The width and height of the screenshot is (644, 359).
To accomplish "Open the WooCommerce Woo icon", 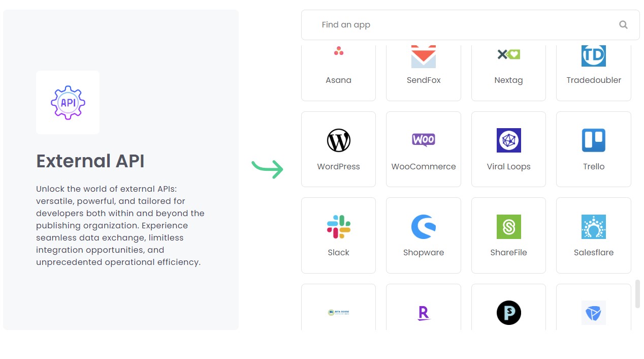I will tap(424, 140).
